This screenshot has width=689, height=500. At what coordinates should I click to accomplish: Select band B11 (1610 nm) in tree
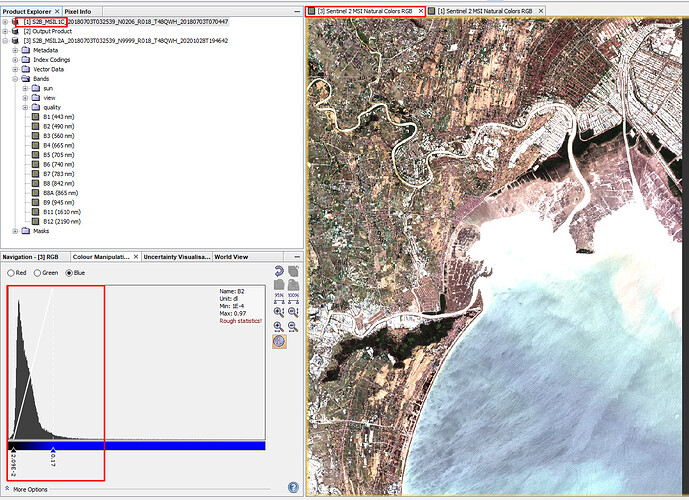pos(62,212)
